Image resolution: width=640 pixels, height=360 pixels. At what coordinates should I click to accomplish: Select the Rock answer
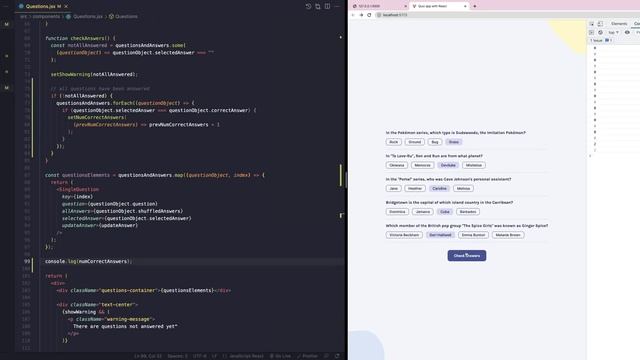click(x=393, y=142)
